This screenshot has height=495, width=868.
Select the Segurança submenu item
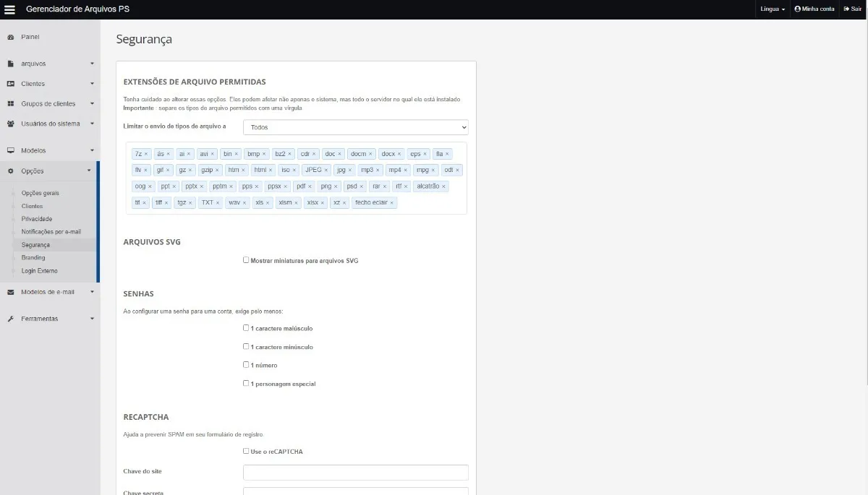coord(36,245)
